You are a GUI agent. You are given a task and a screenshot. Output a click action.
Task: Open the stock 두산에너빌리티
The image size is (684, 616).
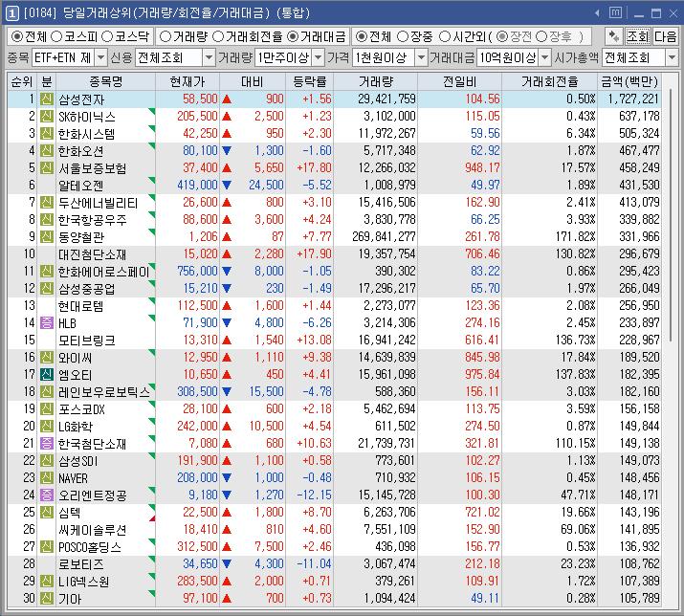tap(99, 203)
